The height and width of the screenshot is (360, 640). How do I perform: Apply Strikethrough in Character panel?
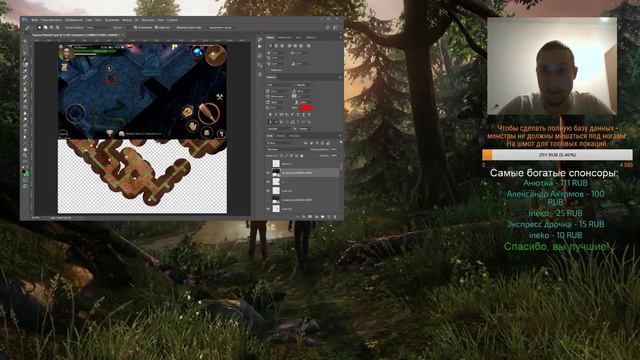pyautogui.click(x=309, y=115)
